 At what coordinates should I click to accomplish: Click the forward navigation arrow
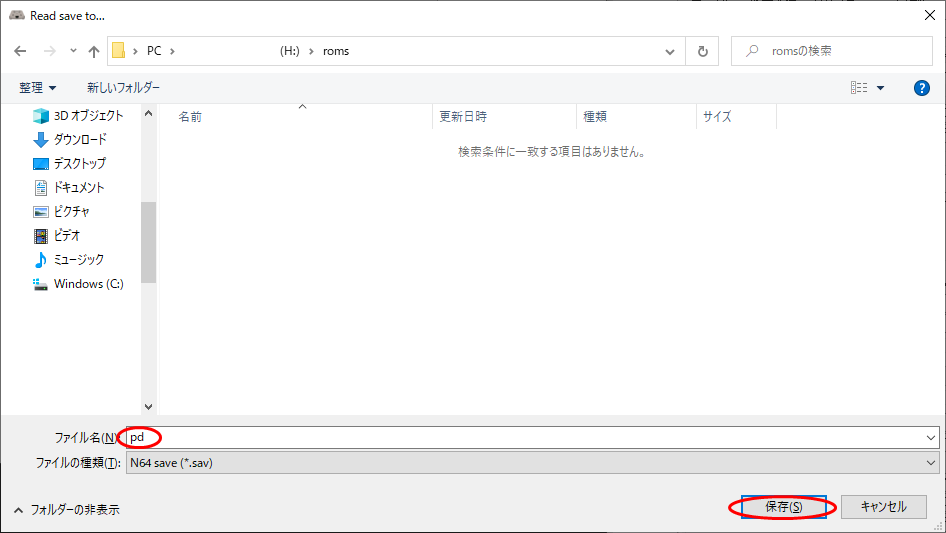pyautogui.click(x=49, y=51)
